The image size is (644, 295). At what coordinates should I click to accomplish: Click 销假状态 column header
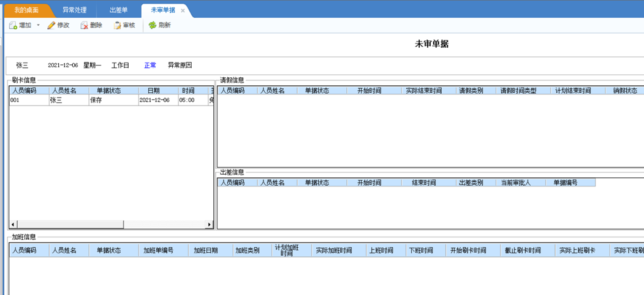[624, 91]
